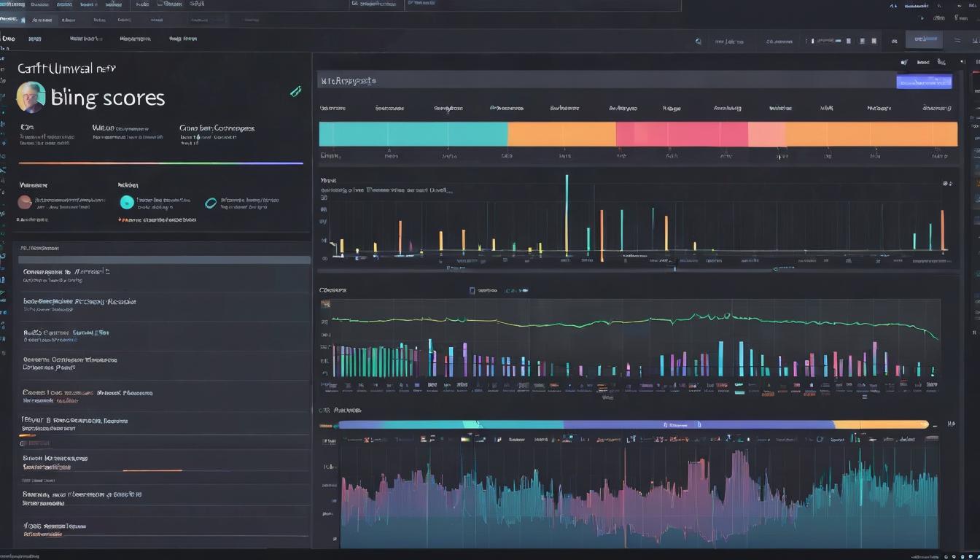Click the hamburger lines icon at top right
Screen dimensions: 980x560
957,42
